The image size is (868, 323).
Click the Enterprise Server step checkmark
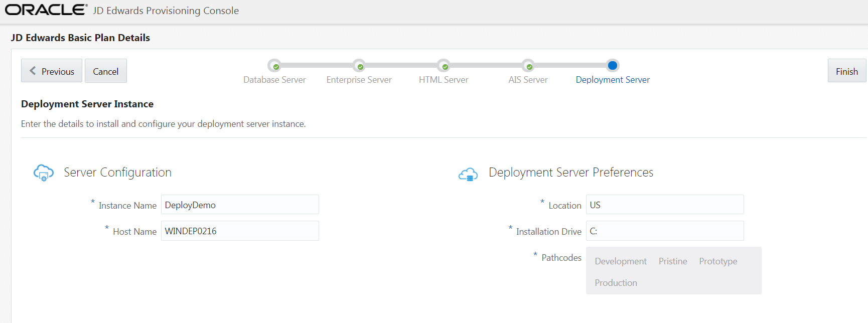(360, 66)
